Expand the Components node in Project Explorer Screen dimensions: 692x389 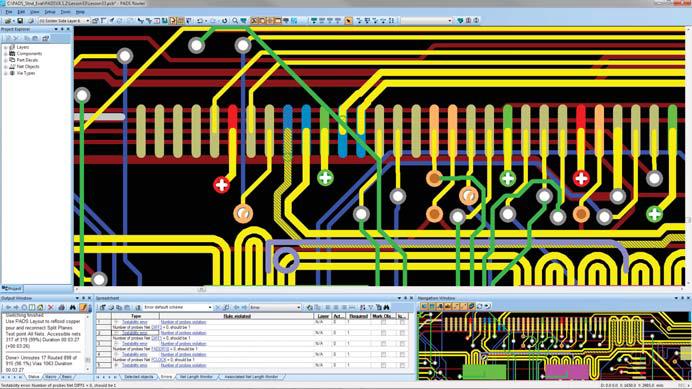(6, 53)
